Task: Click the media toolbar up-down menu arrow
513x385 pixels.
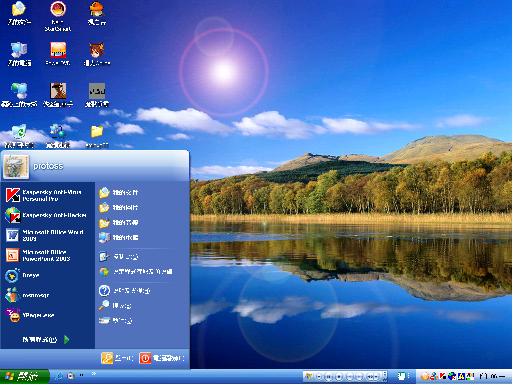Action: coord(385,376)
